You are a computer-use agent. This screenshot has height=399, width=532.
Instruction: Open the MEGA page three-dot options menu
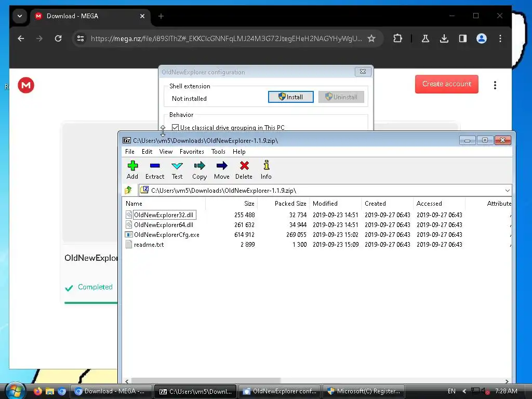point(495,85)
